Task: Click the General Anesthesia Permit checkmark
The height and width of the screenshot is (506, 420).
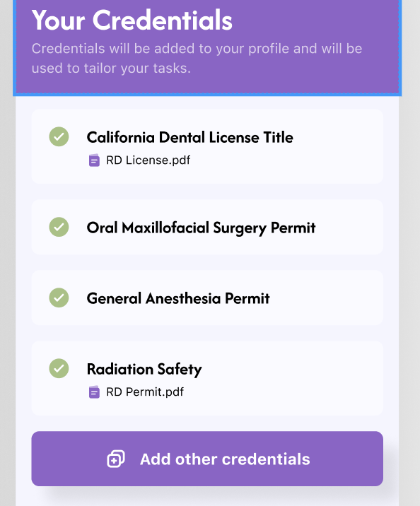Action: pos(59,298)
